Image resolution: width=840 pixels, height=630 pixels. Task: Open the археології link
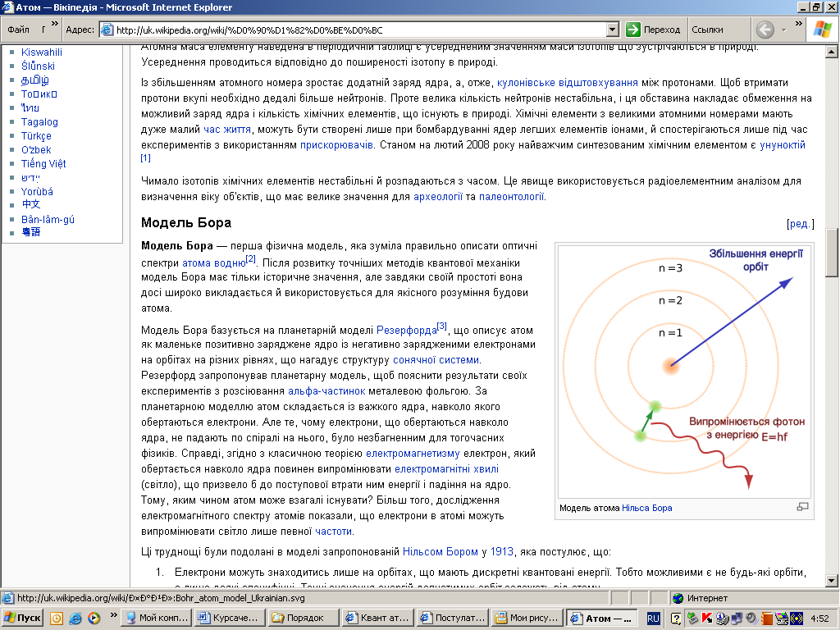point(438,197)
